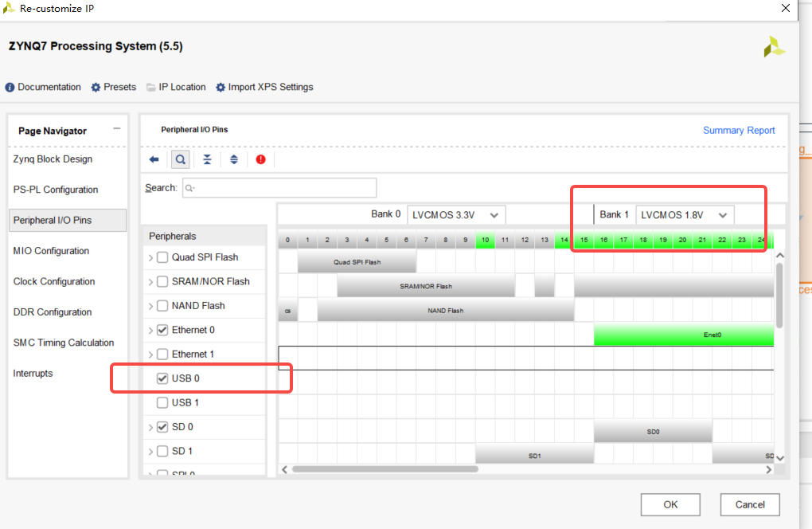Uncheck the Ethernet 0 checkbox
The width and height of the screenshot is (812, 529).
(x=162, y=330)
